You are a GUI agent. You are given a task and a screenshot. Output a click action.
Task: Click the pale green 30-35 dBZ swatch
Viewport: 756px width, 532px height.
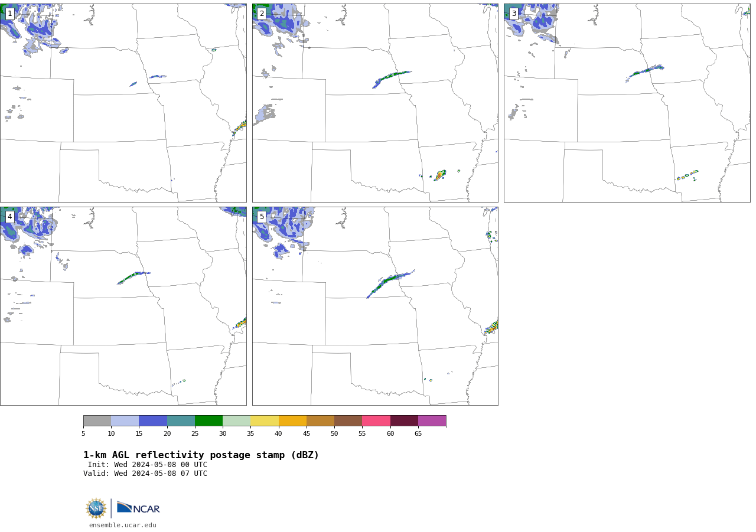click(x=237, y=421)
